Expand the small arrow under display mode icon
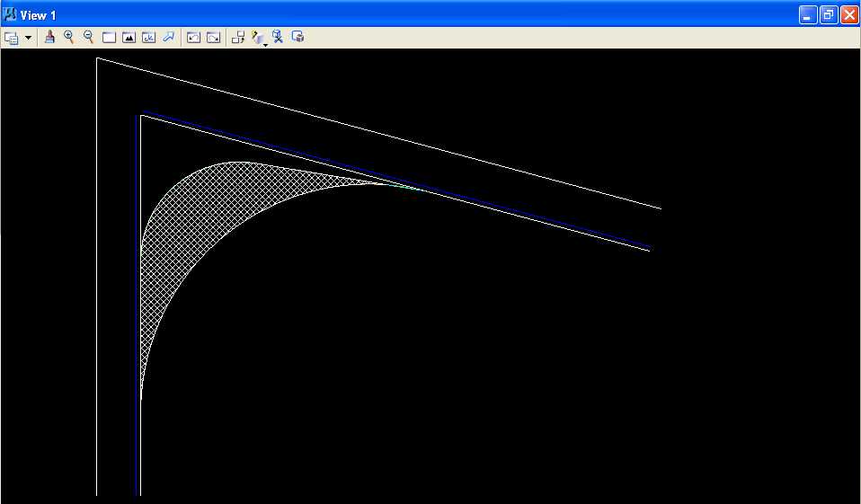Screen dimensions: 861x504 tap(265, 44)
